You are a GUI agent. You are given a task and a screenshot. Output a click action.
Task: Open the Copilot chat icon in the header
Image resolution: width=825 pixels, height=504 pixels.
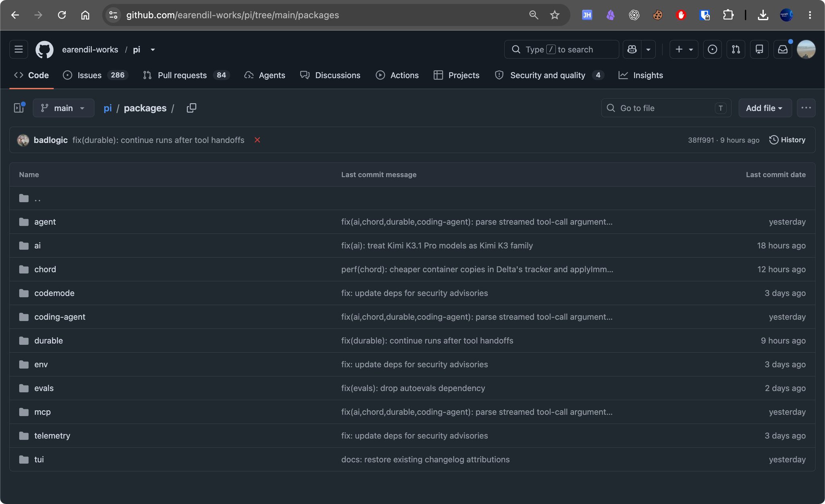point(632,50)
